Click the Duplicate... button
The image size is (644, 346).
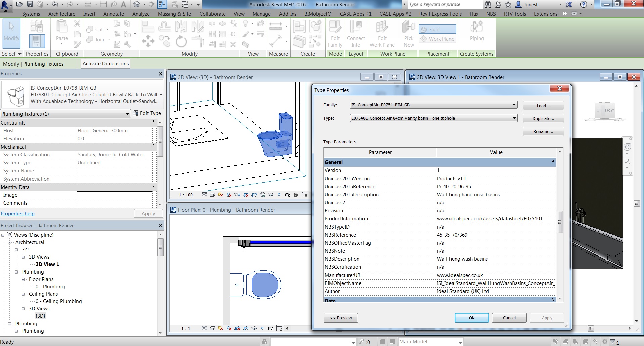(543, 118)
